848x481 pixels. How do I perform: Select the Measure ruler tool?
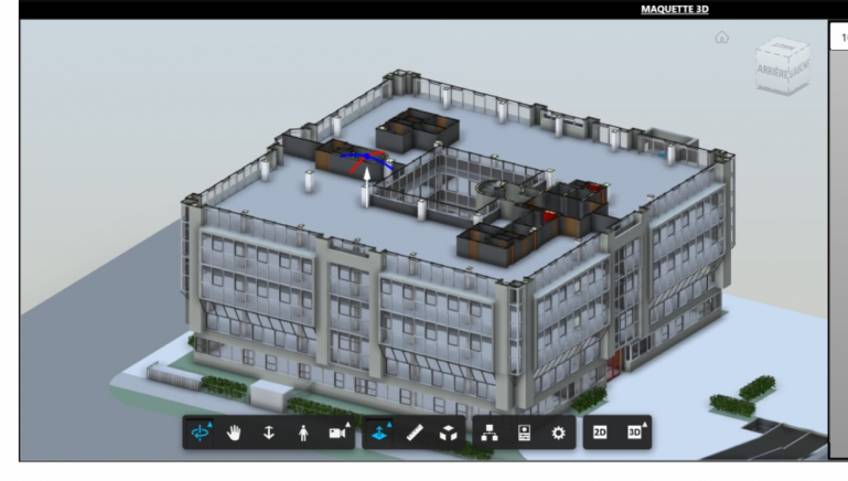point(415,433)
